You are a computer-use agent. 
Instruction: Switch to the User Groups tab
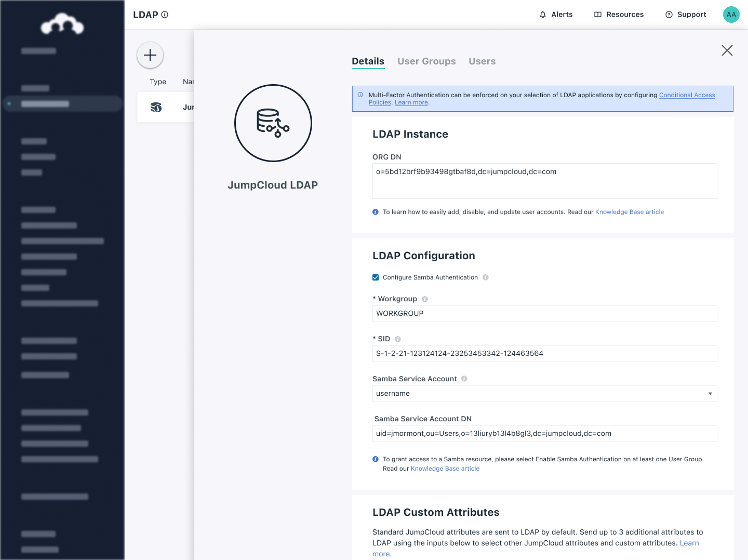pos(426,61)
